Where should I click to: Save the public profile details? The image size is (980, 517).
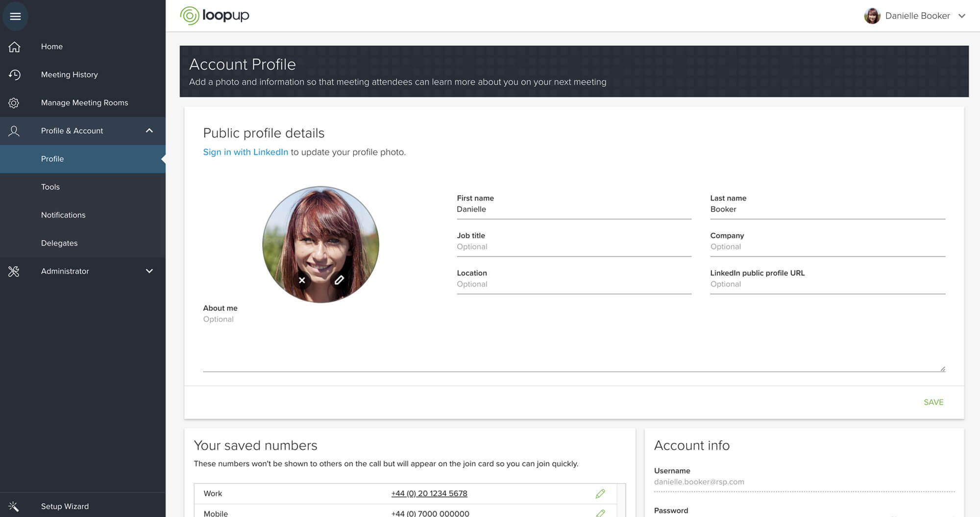[x=933, y=402]
